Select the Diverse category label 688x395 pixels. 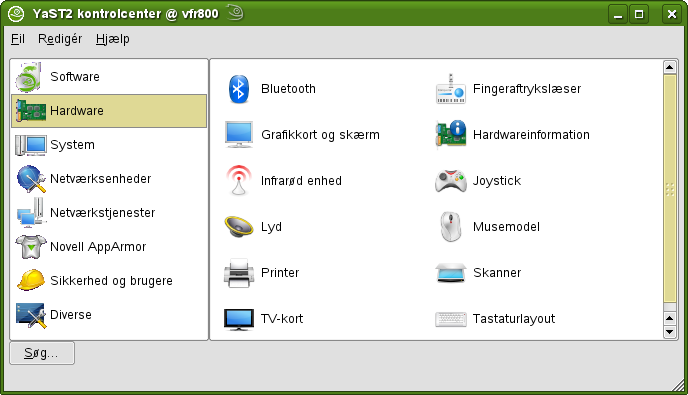coord(71,315)
